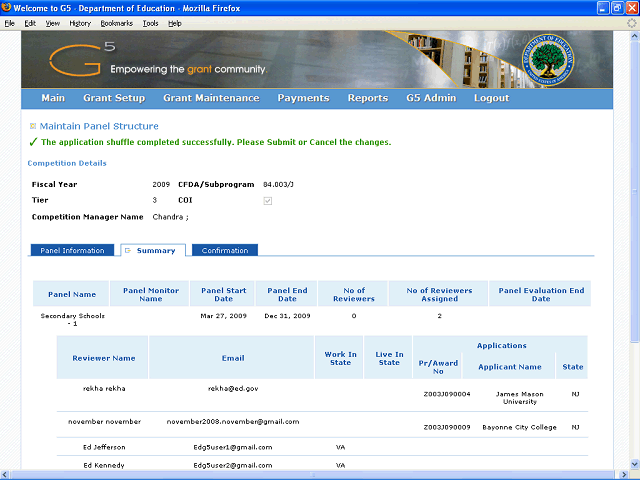This screenshot has width=640, height=480.
Task: Click the small icon on the Summary tab
Action: 127,250
